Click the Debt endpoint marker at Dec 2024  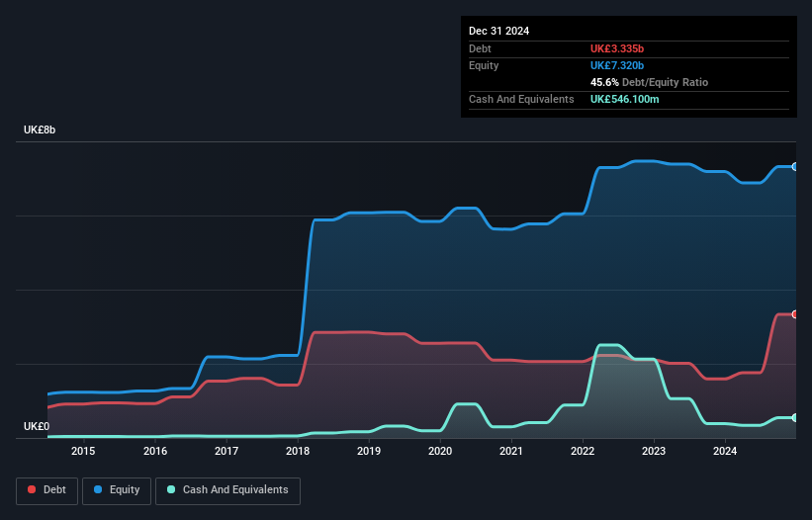pyautogui.click(x=795, y=314)
